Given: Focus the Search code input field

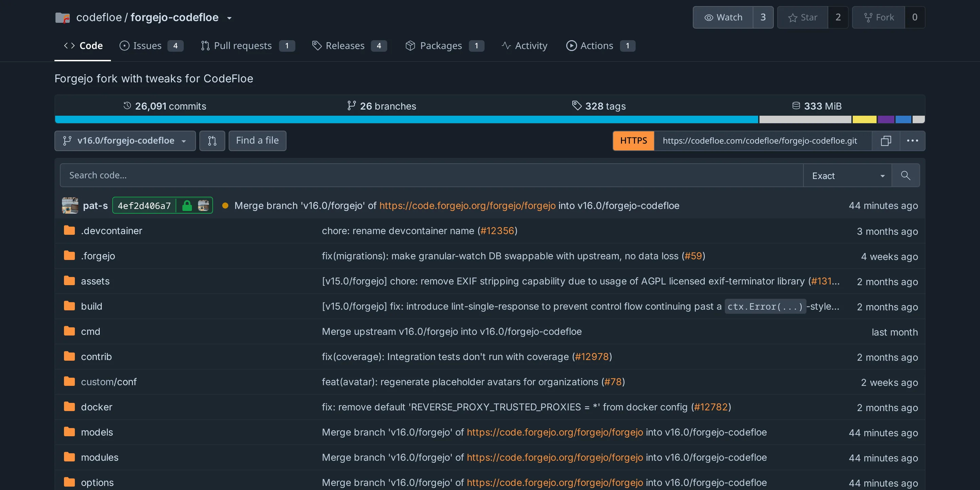Looking at the screenshot, I should coord(431,175).
